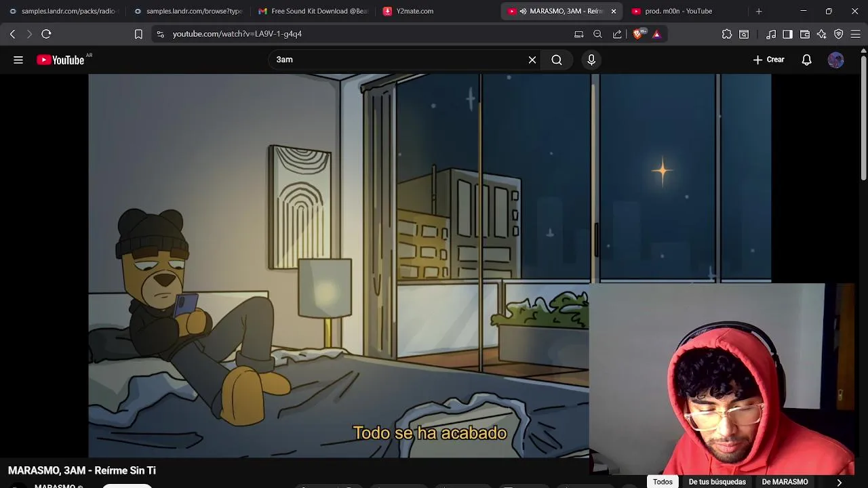Bookmark this page in the address bar

click(138, 34)
